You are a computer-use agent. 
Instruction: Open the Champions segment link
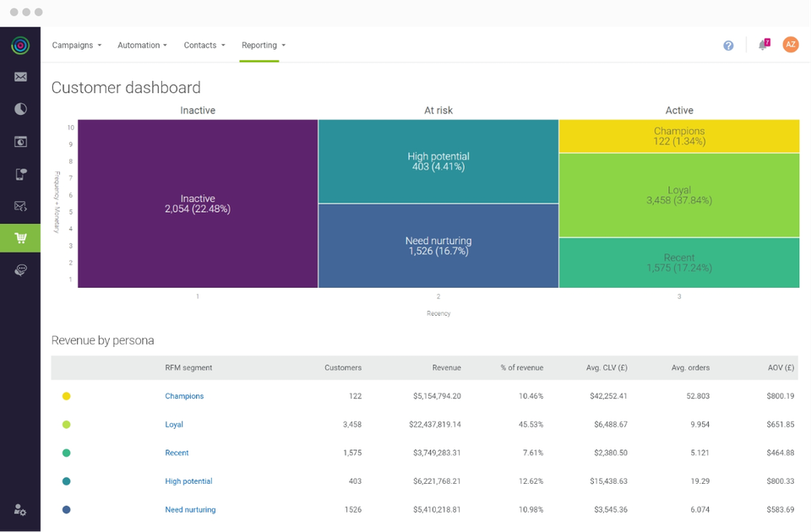click(184, 396)
